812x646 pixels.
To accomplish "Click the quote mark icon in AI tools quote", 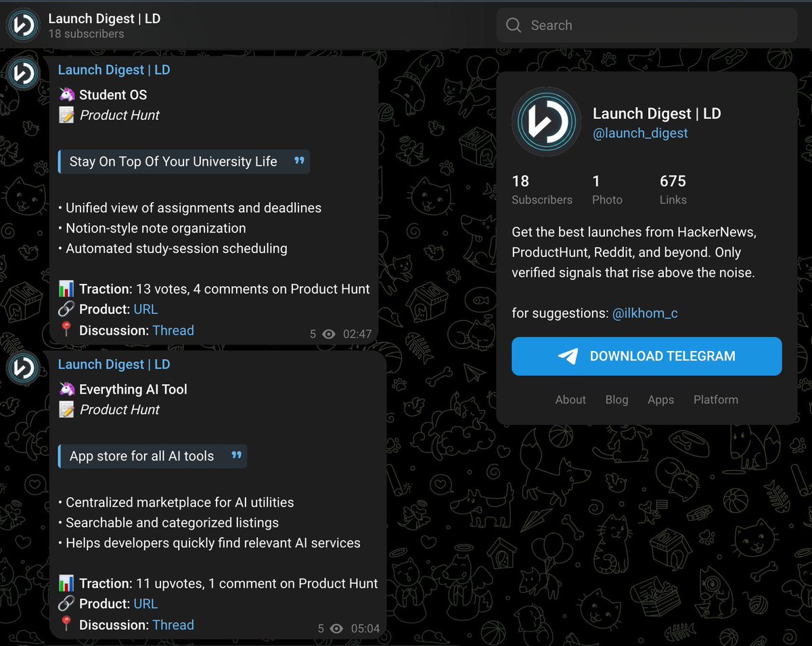I will (236, 455).
